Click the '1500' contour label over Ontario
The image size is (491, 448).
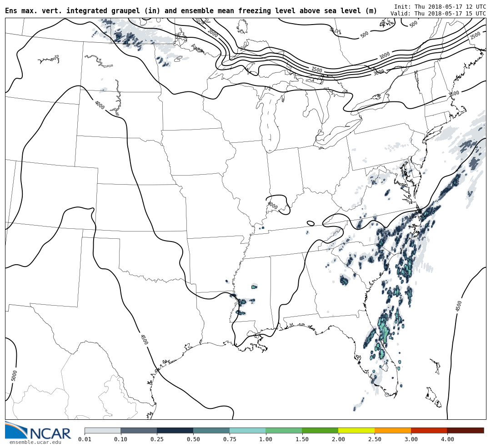[316, 70]
